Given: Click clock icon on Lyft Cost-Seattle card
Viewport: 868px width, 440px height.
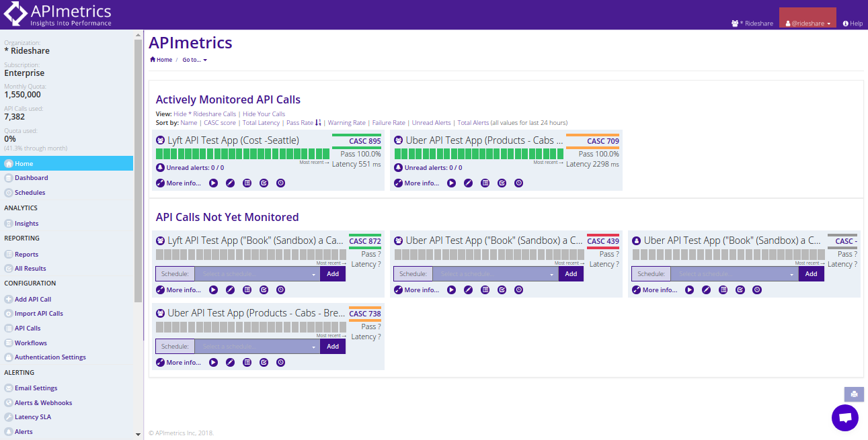Looking at the screenshot, I should [280, 183].
